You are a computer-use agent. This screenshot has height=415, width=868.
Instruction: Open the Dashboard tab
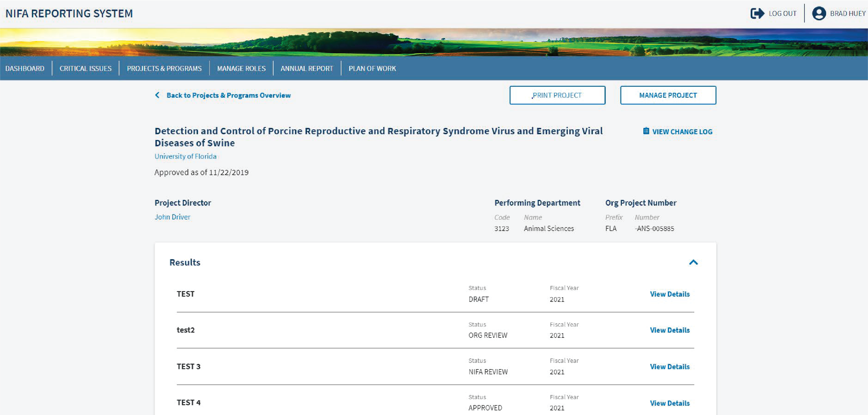click(25, 68)
